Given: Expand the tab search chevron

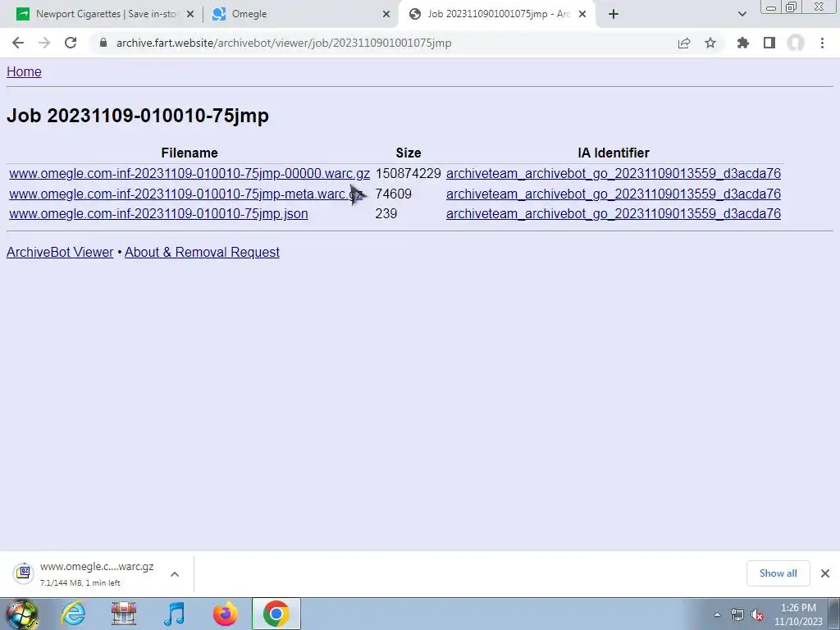Looking at the screenshot, I should [x=742, y=14].
